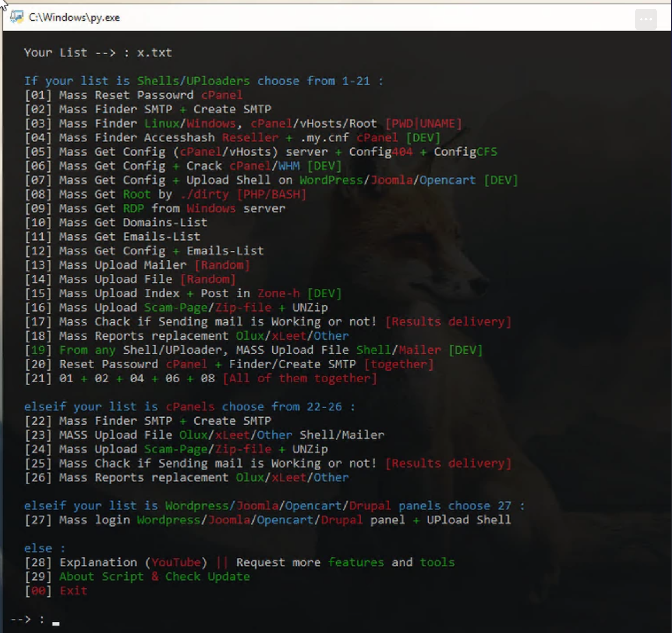Select option [20] Reset Passowrd cPanel together
The width and height of the screenshot is (672, 633).
coord(229,364)
